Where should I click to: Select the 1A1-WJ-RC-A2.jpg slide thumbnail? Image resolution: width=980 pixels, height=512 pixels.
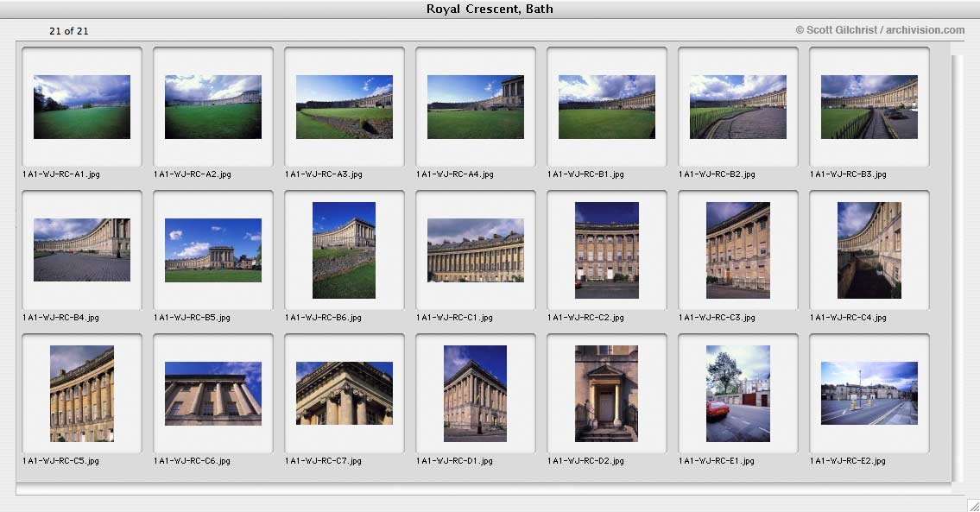213,107
